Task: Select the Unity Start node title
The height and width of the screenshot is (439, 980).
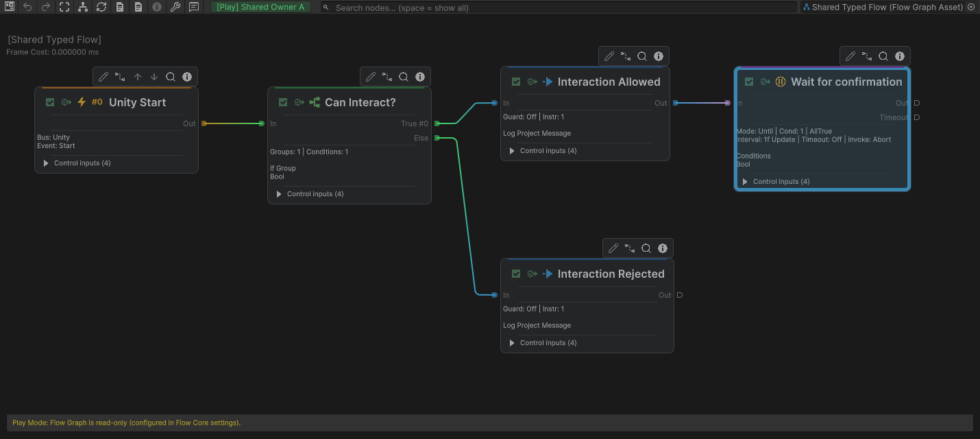Action: pos(137,102)
